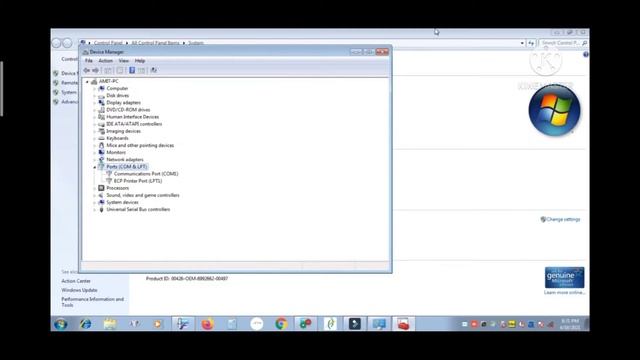The height and width of the screenshot is (360, 640).
Task: Click the Human Interface Devices icon
Action: [x=102, y=117]
